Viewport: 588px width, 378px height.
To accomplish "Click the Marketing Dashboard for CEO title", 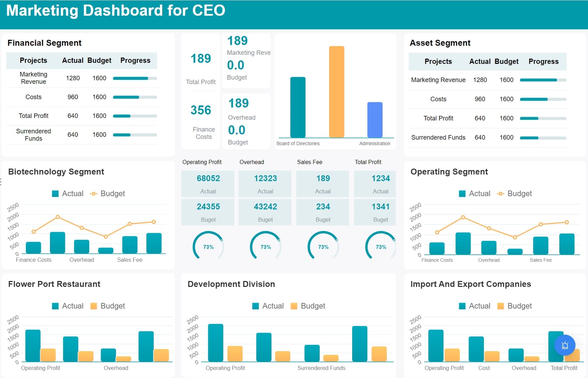I will (x=116, y=10).
